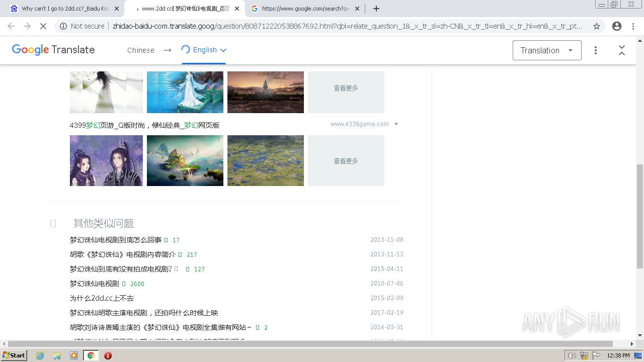Image resolution: width=644 pixels, height=362 pixels.
Task: Open Chrome's three-dot menu
Action: tap(633, 26)
